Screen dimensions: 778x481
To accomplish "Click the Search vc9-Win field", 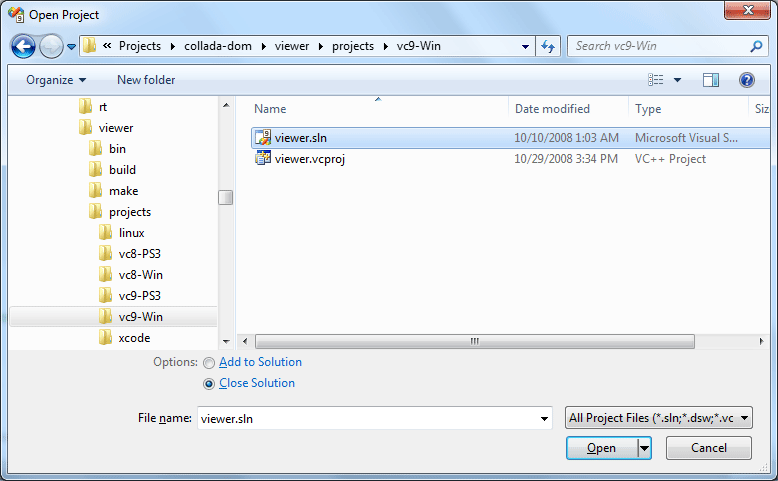I will point(668,46).
